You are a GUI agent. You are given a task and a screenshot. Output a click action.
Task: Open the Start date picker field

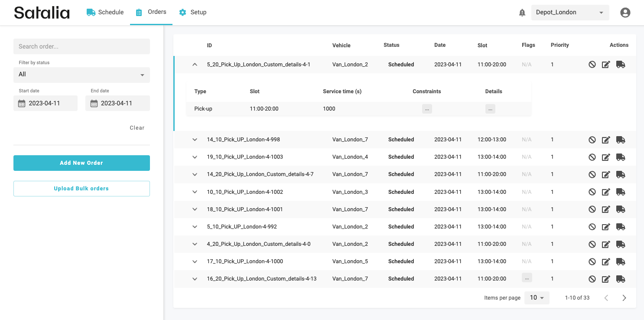coord(46,103)
